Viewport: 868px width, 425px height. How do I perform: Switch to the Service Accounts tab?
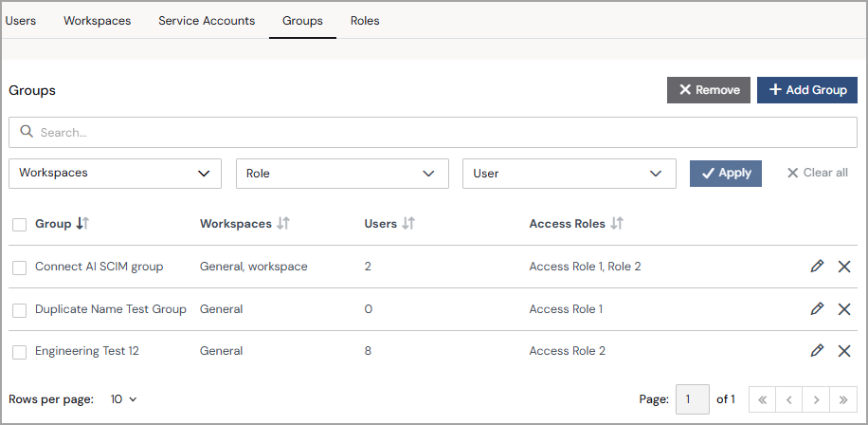pyautogui.click(x=207, y=21)
